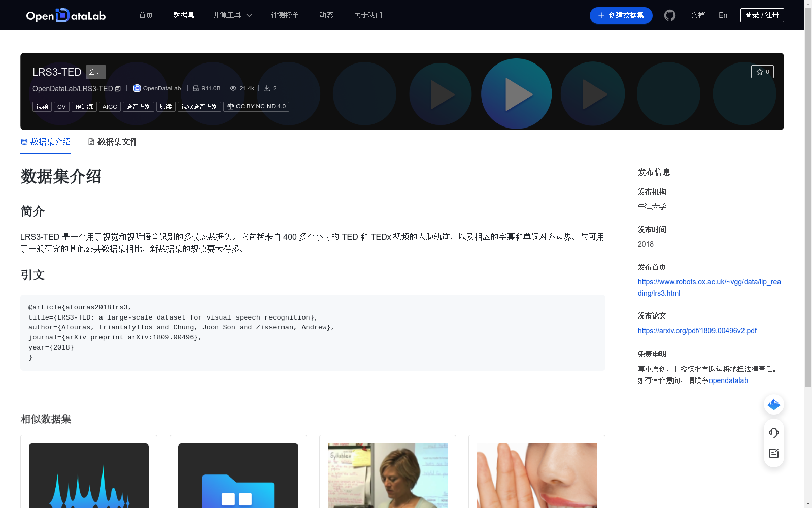
Task: Go to 首页 in navigation
Action: coord(146,15)
